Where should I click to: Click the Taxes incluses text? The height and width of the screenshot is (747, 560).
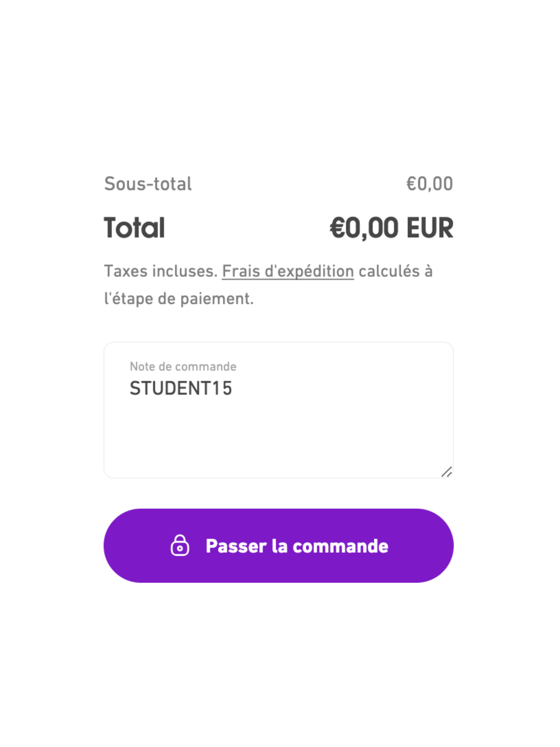click(x=161, y=271)
